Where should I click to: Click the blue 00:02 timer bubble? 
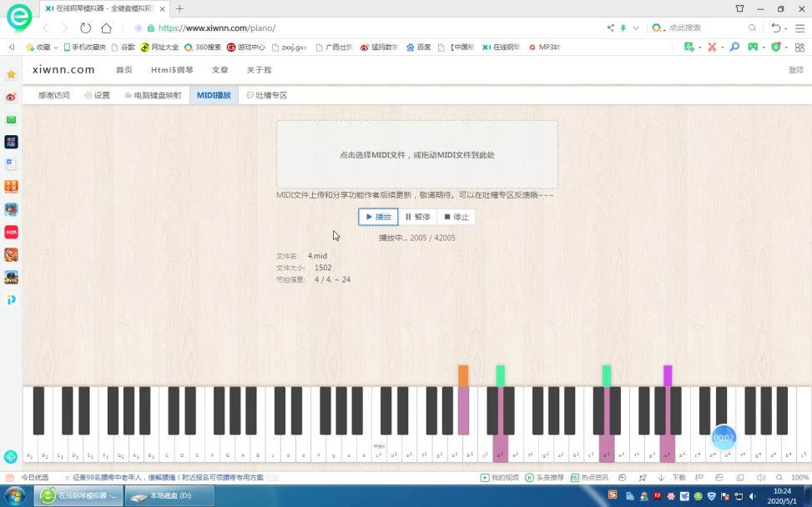[x=724, y=438]
